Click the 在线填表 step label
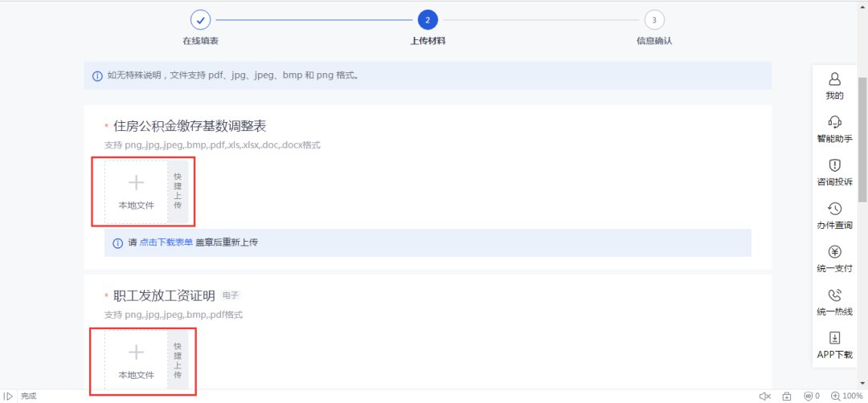Screen dimensions: 868x403 coord(200,41)
